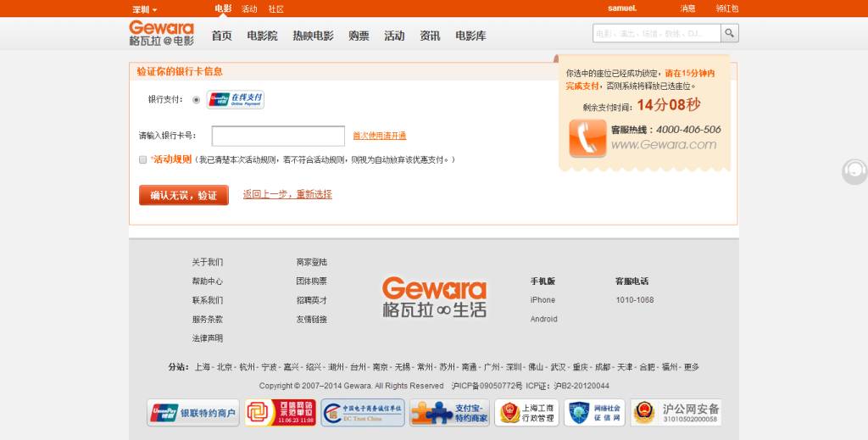This screenshot has height=440, width=868.
Task: Open 帮助中心 footer link
Action: (x=208, y=281)
